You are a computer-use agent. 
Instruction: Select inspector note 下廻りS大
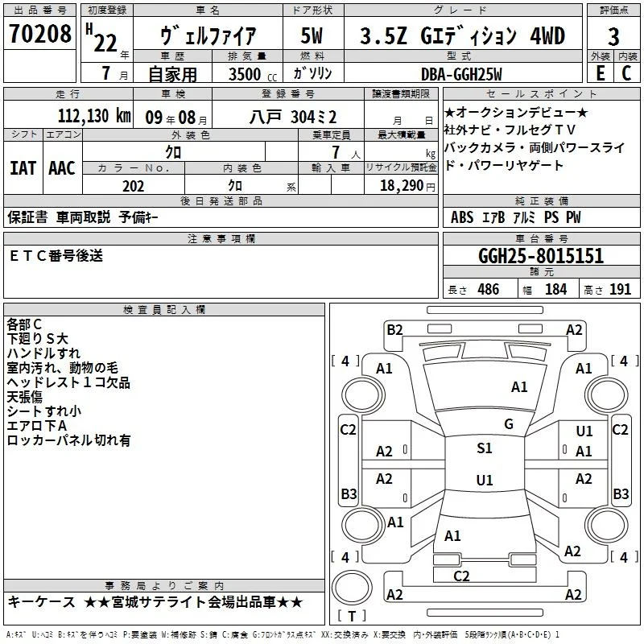point(37,339)
